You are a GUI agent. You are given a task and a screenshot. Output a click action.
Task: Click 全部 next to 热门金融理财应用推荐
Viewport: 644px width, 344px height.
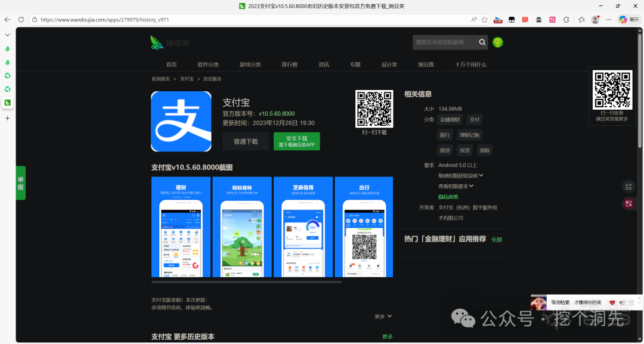(x=497, y=239)
